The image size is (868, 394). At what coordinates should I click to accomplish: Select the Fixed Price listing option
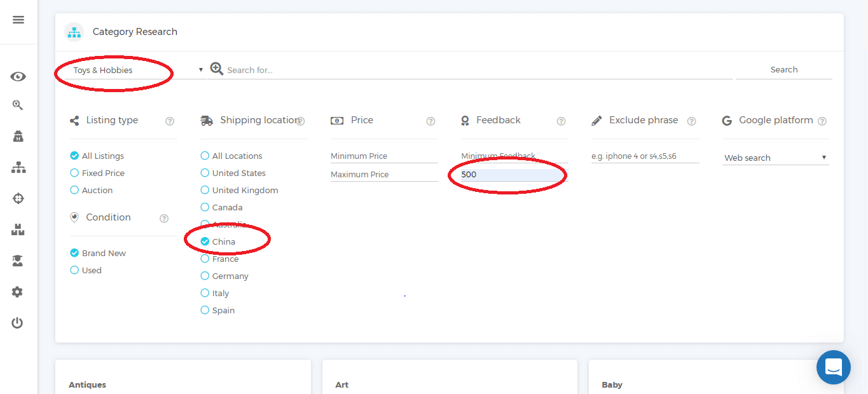click(x=74, y=173)
